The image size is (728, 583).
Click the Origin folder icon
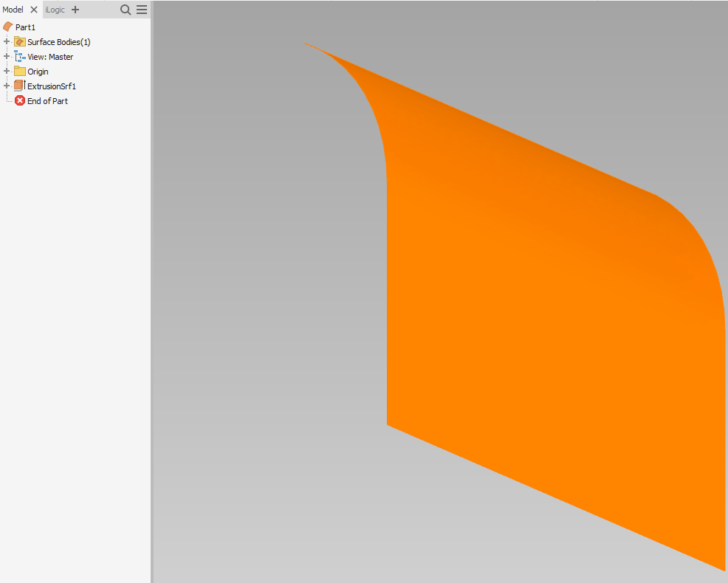pyautogui.click(x=20, y=72)
